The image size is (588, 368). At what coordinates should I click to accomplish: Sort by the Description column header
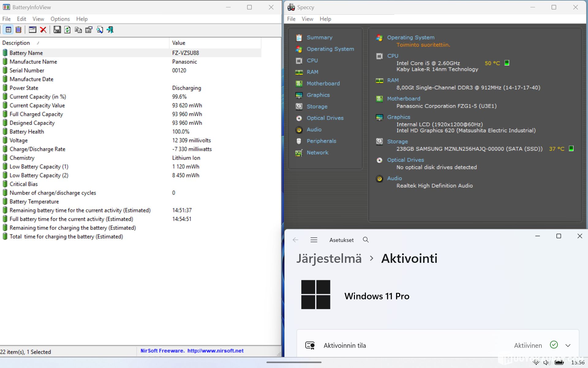pos(16,43)
